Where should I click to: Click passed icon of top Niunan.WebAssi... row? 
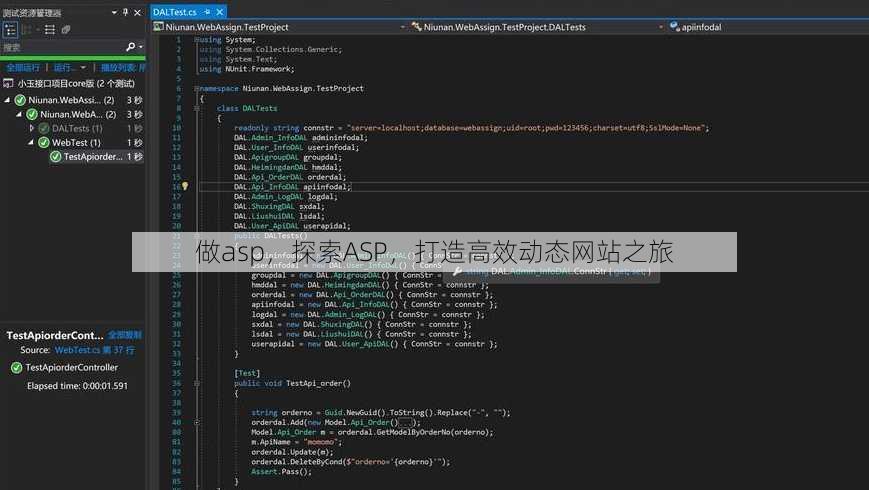pos(20,100)
